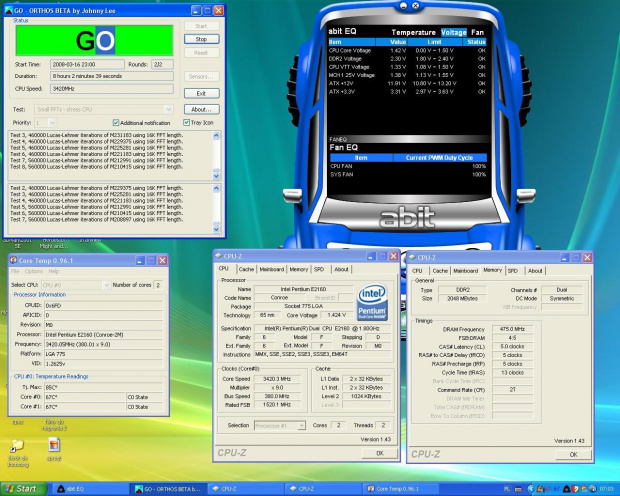
Task: Open the Help menu in Core Temp
Action: click(54, 271)
